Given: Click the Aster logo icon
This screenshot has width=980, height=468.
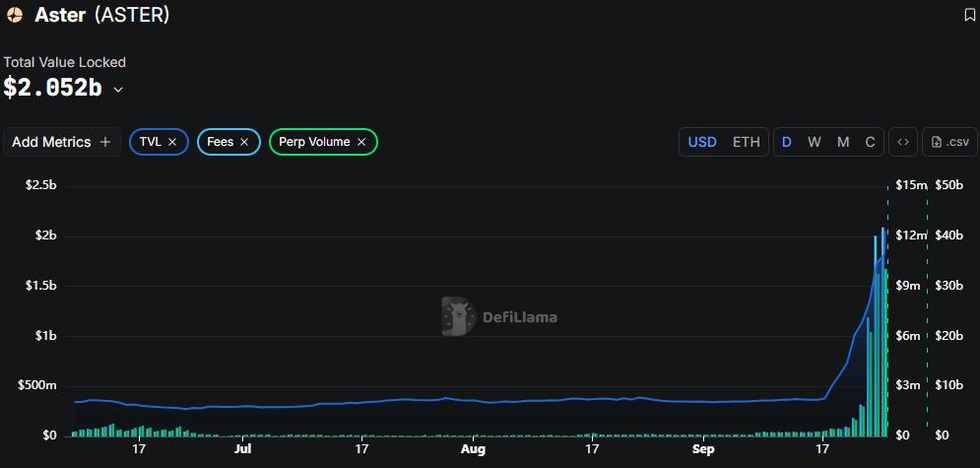Looking at the screenshot, I should 15,15.
